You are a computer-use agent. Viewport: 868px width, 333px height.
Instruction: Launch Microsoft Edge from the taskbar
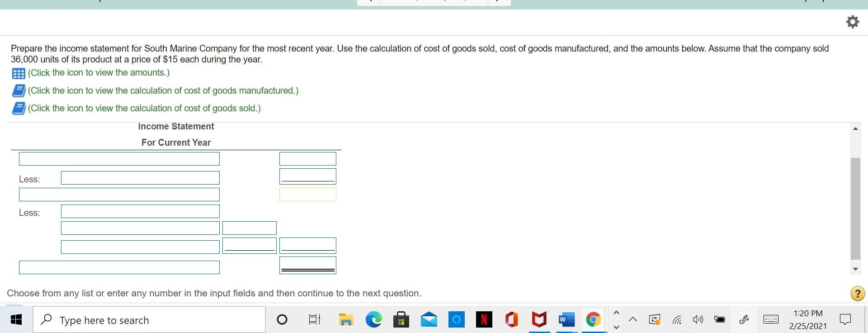click(373, 320)
